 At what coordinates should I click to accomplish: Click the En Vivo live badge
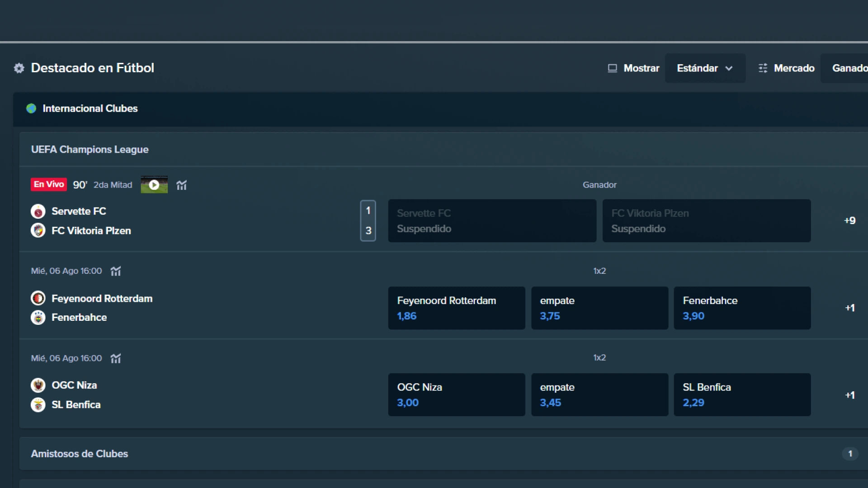click(x=49, y=184)
